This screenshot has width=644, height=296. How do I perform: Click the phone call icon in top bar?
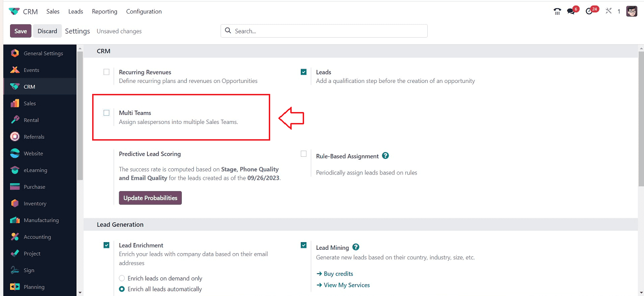click(557, 11)
